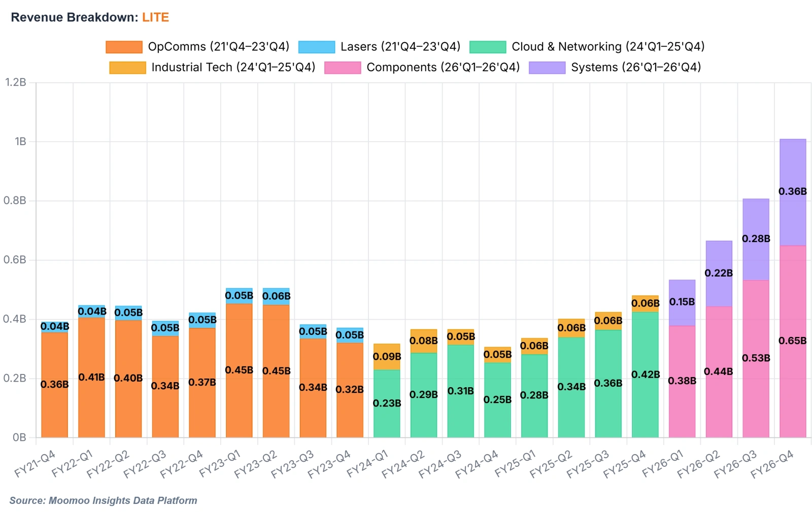Click the 0.28B green segment of FY25-Q1
This screenshot has width=812, height=512.
pos(534,396)
